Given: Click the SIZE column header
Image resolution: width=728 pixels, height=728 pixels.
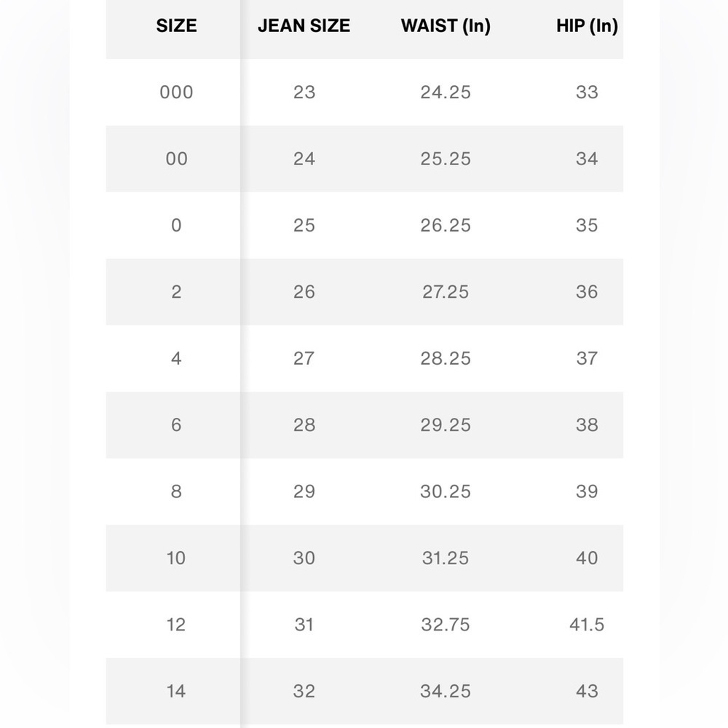Looking at the screenshot, I should 176,26.
